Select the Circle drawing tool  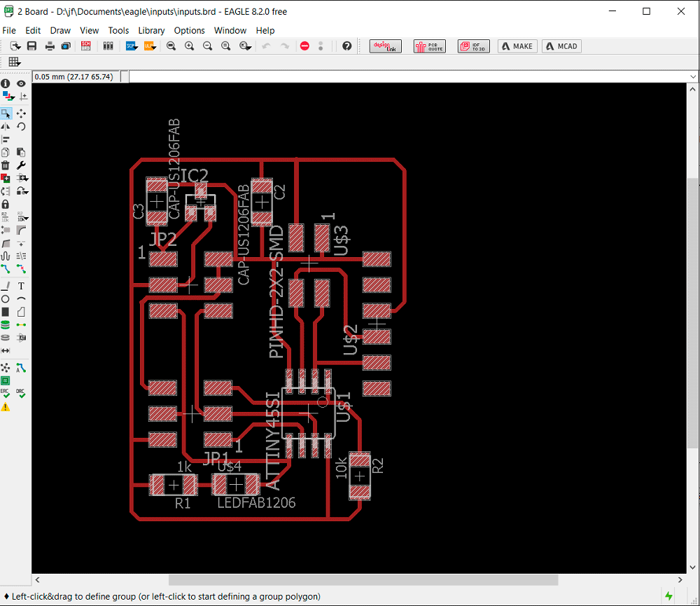pyautogui.click(x=6, y=299)
